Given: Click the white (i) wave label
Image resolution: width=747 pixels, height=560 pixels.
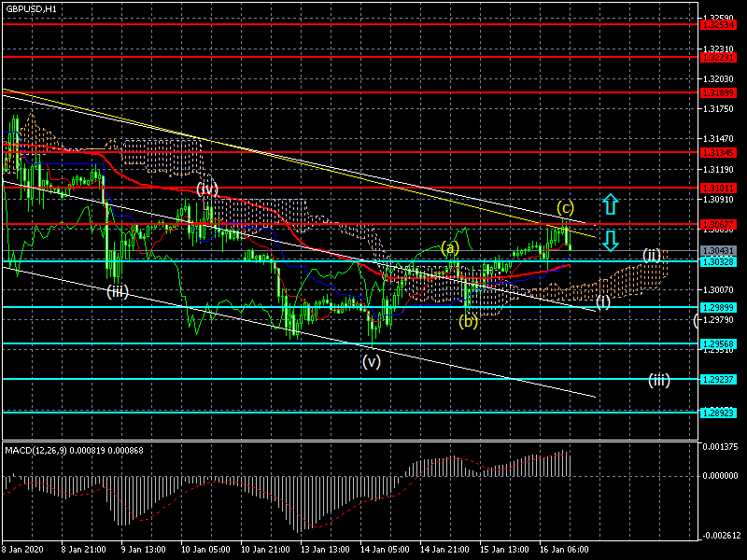Looking at the screenshot, I should pyautogui.click(x=603, y=301).
